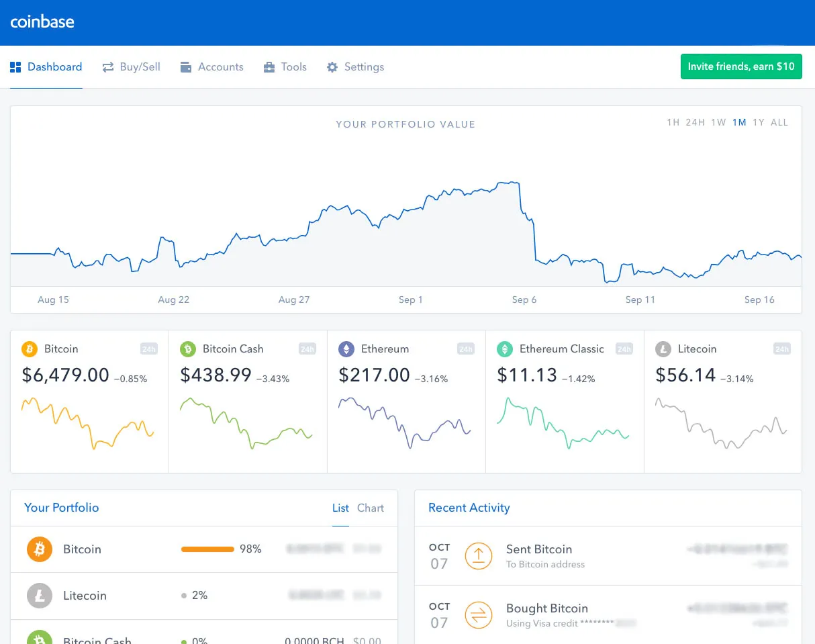Switch portfolio view to Chart
This screenshot has height=644, width=815.
click(371, 508)
